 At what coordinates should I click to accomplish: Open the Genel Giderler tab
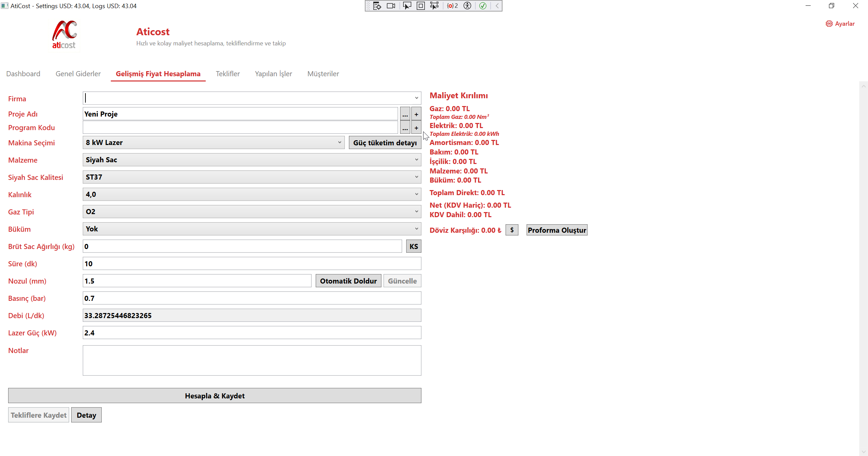coord(78,74)
